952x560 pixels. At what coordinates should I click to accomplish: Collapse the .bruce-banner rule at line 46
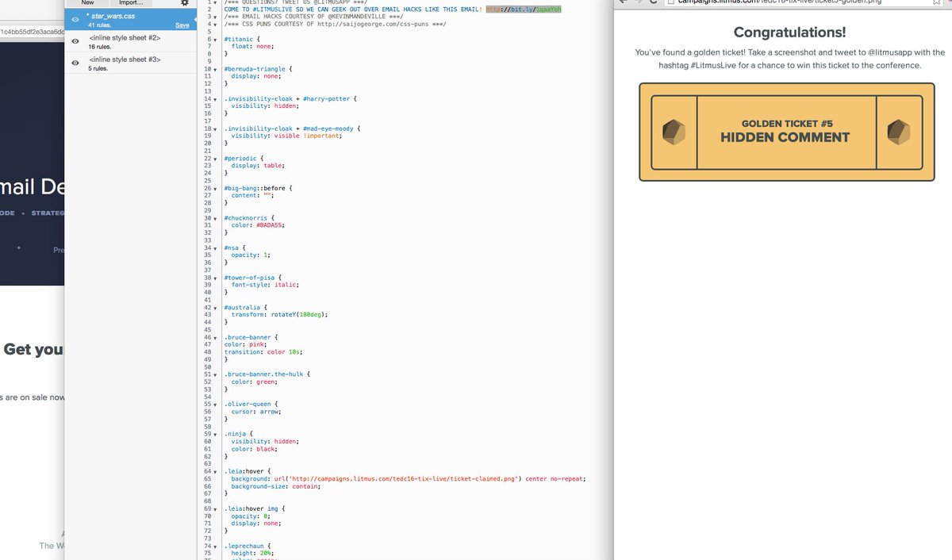click(x=215, y=337)
